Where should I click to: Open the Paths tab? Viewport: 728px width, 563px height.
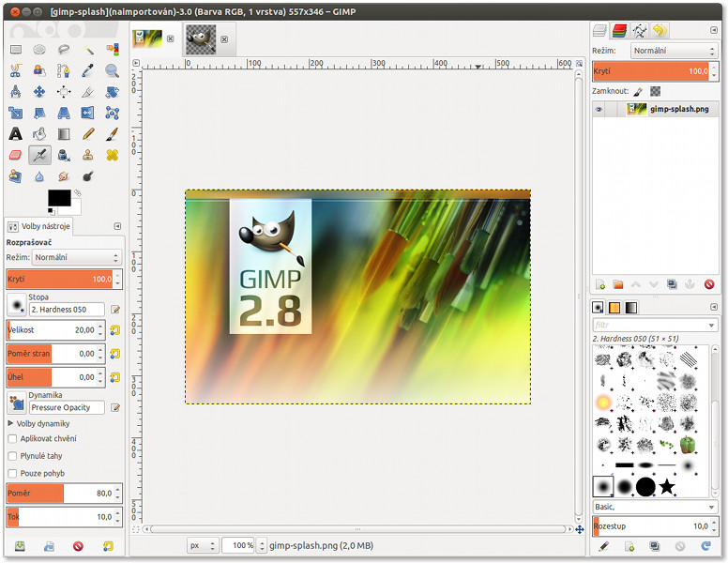[640, 31]
